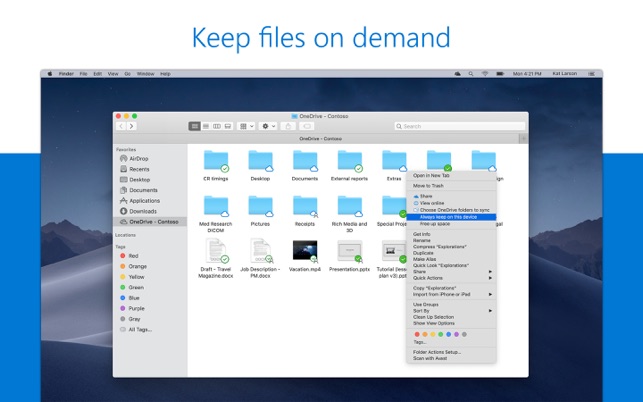
Task: Open the gear action dropdown menu
Action: pos(268,126)
